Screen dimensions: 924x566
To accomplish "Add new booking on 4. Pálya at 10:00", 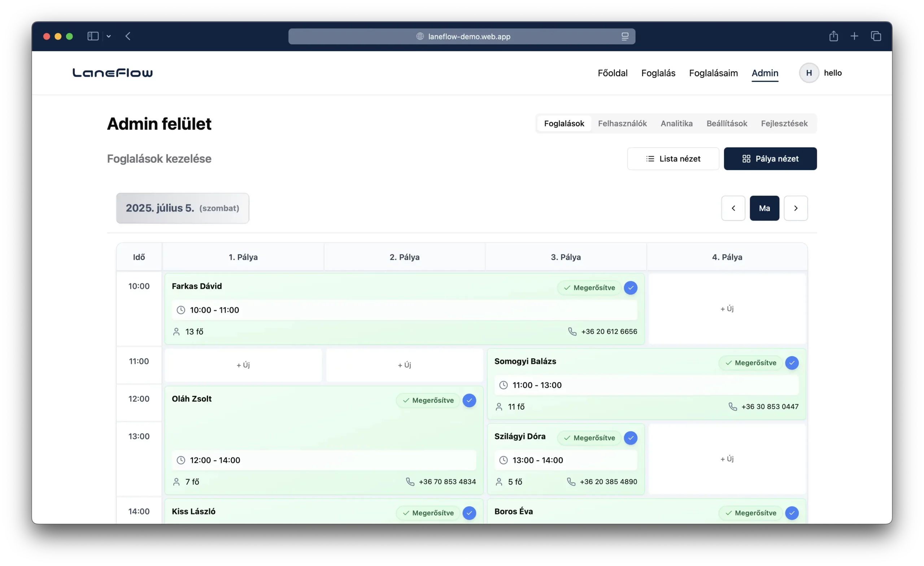I will 727,309.
